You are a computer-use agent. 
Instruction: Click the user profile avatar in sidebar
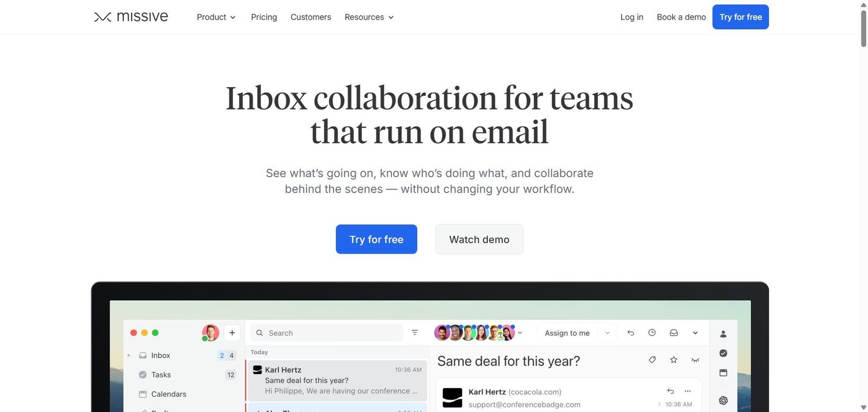pos(210,333)
